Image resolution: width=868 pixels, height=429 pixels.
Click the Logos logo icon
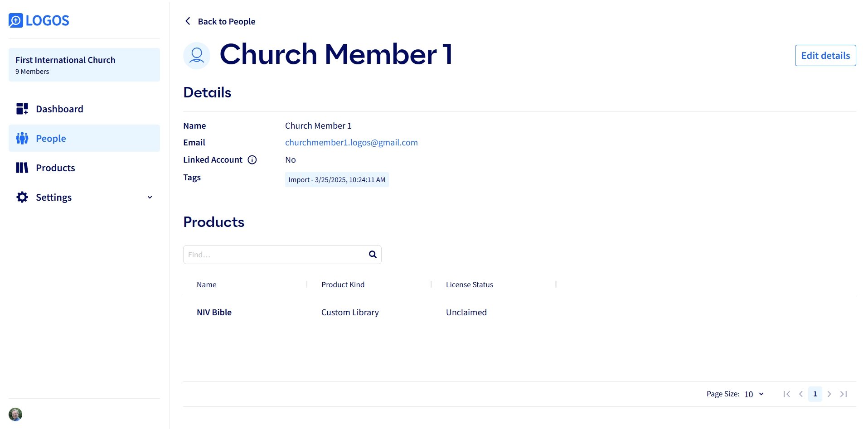(x=16, y=20)
